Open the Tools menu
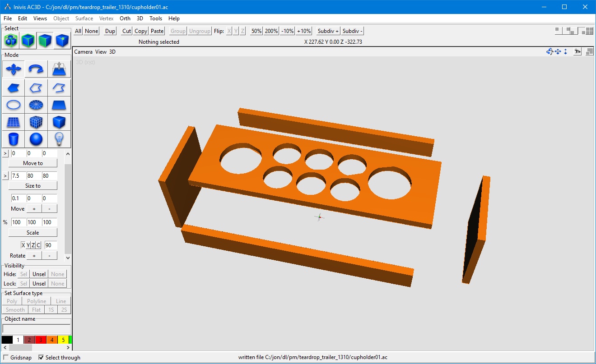 pos(156,18)
